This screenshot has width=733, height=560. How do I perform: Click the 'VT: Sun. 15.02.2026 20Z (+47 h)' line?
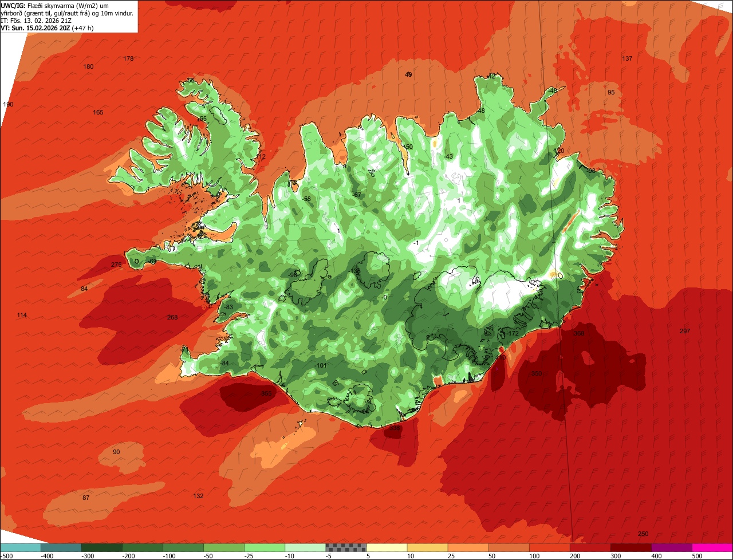click(x=47, y=27)
